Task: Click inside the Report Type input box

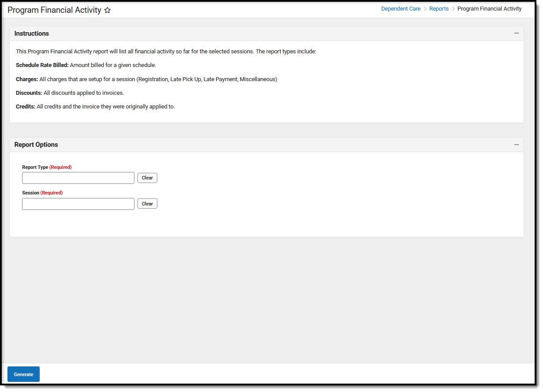Action: pos(78,178)
